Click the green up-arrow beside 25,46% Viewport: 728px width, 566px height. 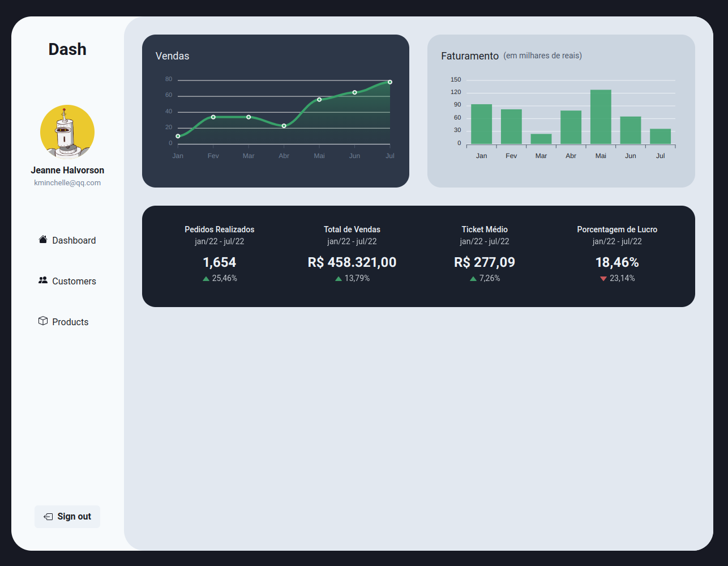[x=205, y=278]
